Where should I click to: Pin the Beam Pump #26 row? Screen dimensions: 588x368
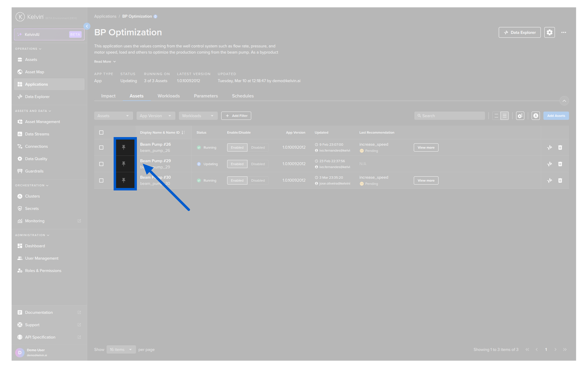click(x=124, y=148)
